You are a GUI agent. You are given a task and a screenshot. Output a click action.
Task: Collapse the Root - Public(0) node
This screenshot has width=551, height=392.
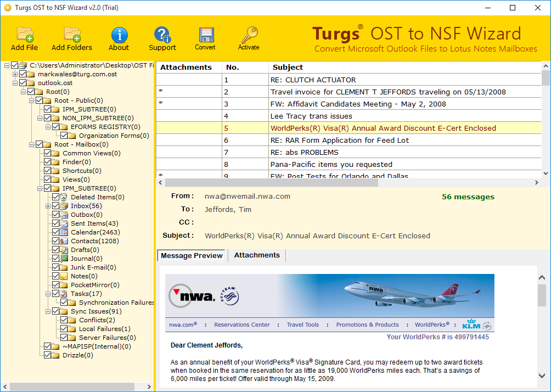(32, 100)
